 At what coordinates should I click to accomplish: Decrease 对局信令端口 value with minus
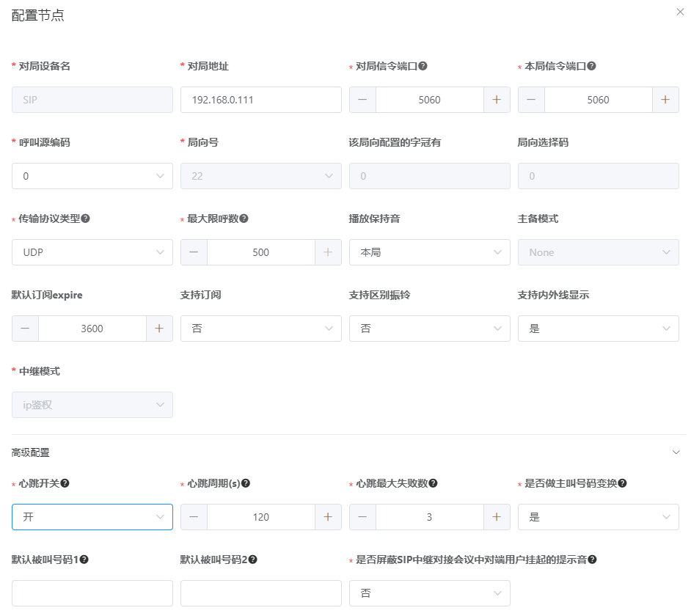(x=362, y=100)
